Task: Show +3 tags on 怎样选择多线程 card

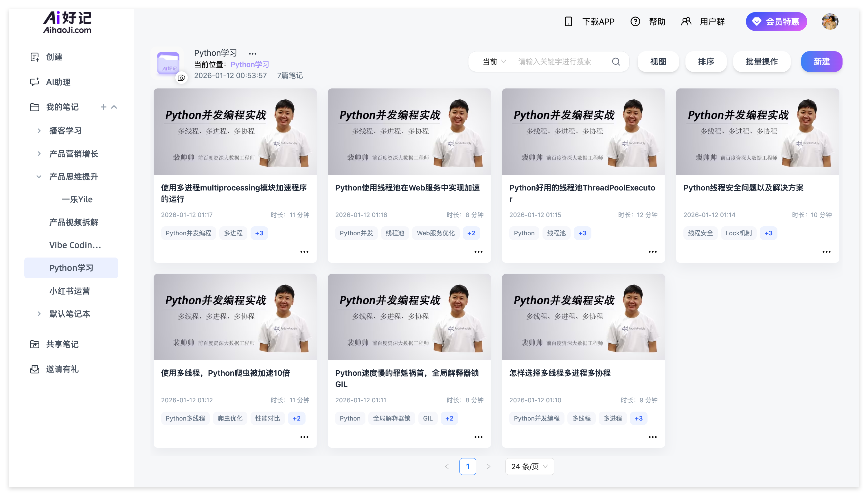Action: point(638,418)
